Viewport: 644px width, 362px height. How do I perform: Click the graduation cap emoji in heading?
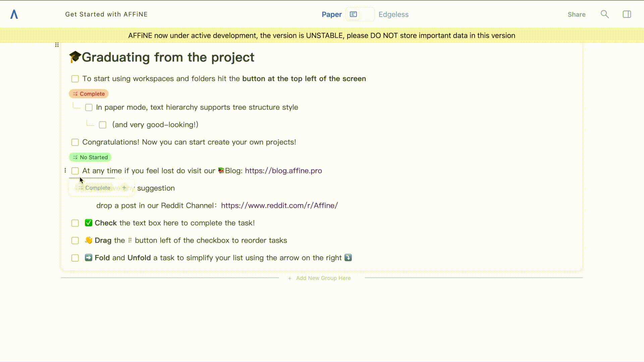(x=75, y=57)
